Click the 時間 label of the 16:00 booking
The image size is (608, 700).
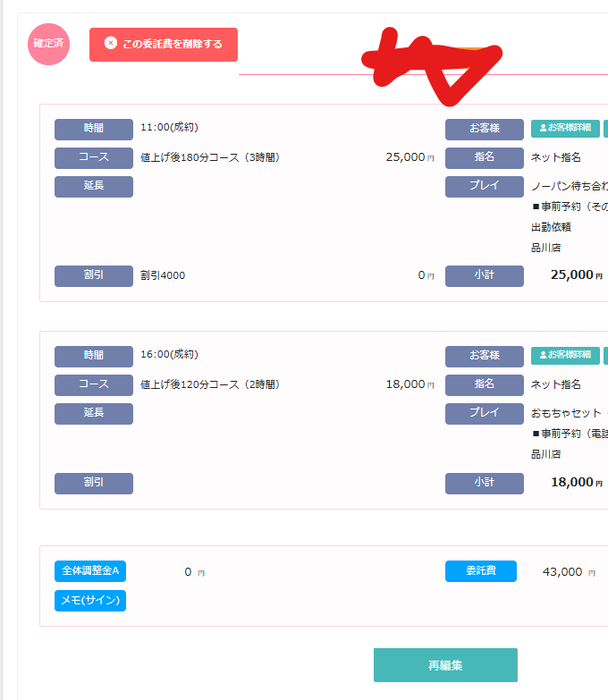tap(94, 356)
